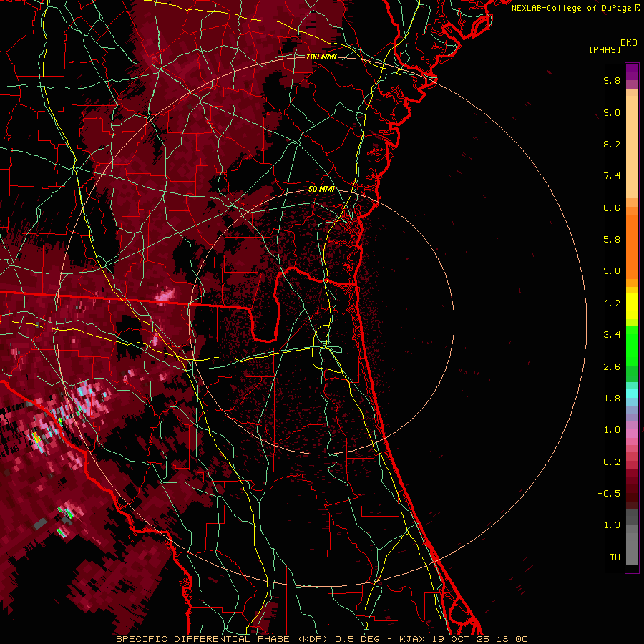
Task: Click the 18:00 timestamp in caption
Action: tap(512, 639)
